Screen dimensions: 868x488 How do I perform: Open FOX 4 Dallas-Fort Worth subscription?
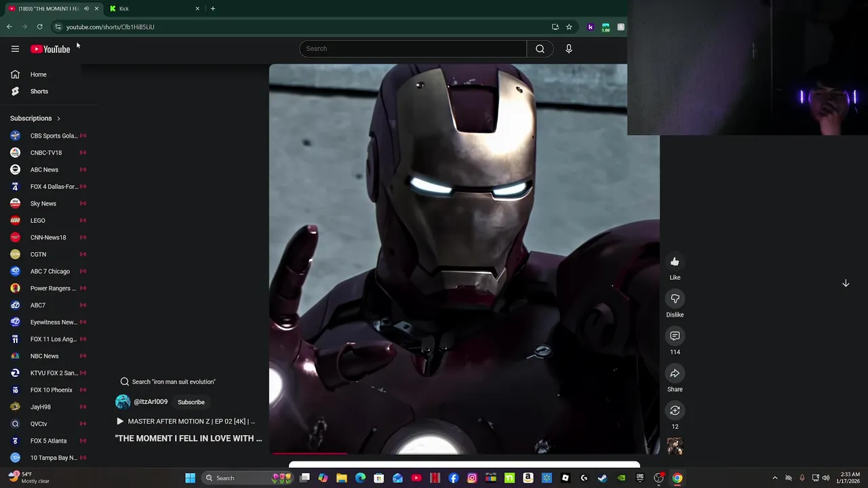point(47,186)
